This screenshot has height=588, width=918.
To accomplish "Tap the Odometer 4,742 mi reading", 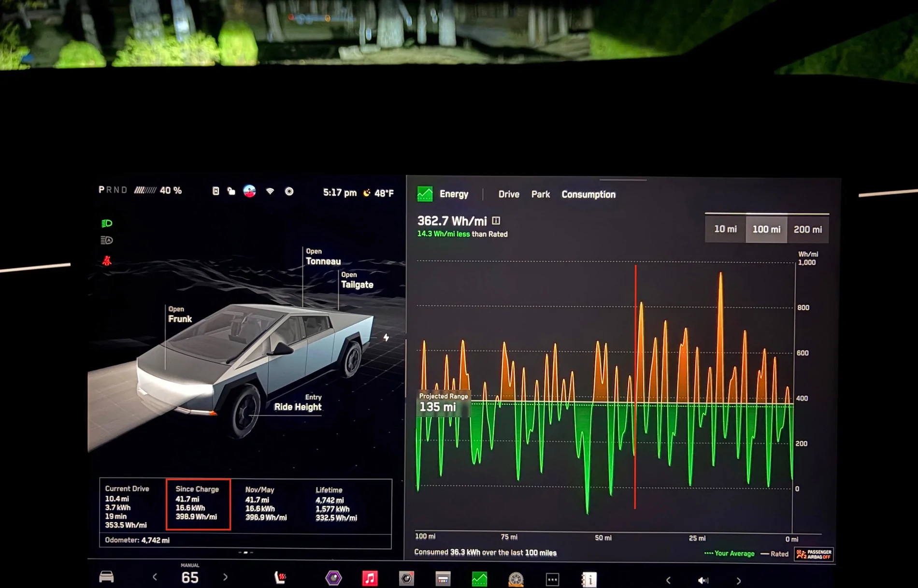I will (x=137, y=540).
